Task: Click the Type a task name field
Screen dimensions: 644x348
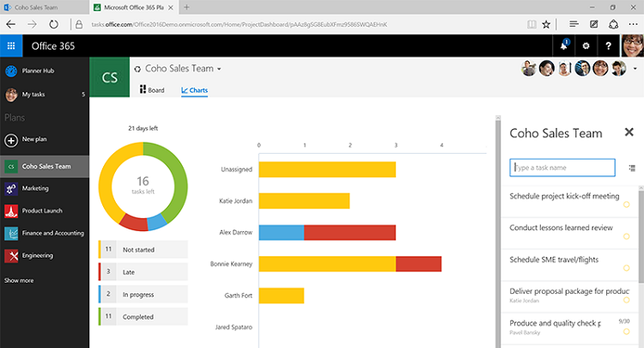Action: tap(562, 168)
